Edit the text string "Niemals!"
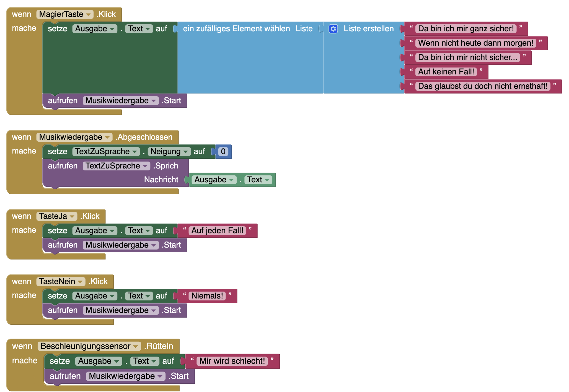The image size is (569, 392). point(207,296)
